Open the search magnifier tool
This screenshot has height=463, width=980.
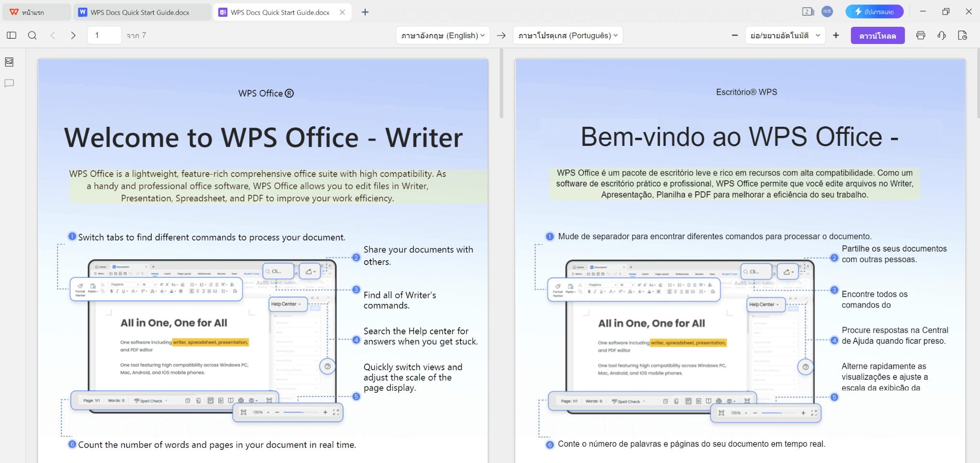[32, 35]
